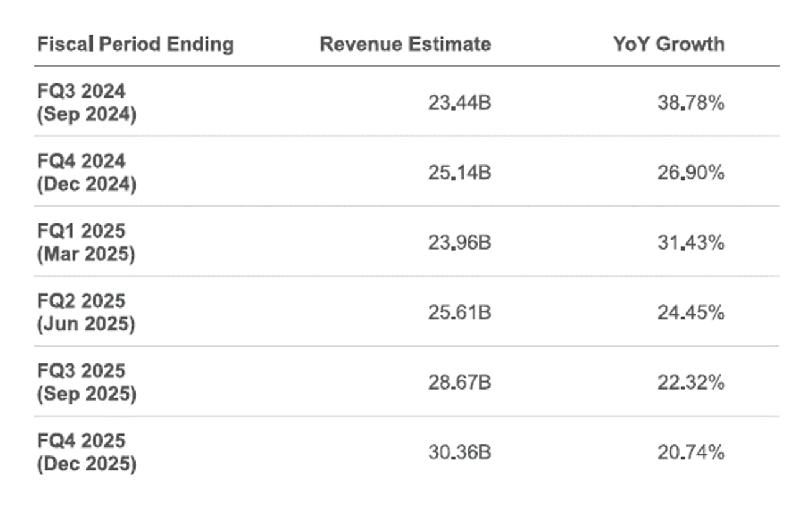This screenshot has height=509, width=812.
Task: Click the Fiscal Period Ending column header
Action: (x=136, y=44)
